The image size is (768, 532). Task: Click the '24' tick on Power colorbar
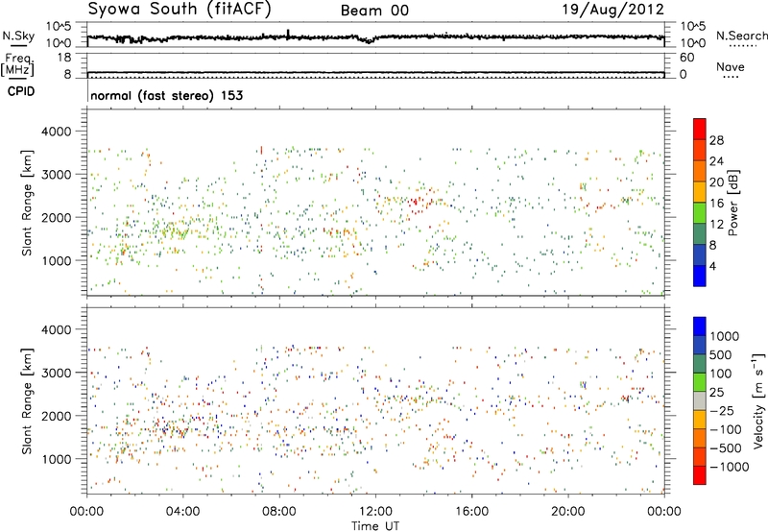716,161
